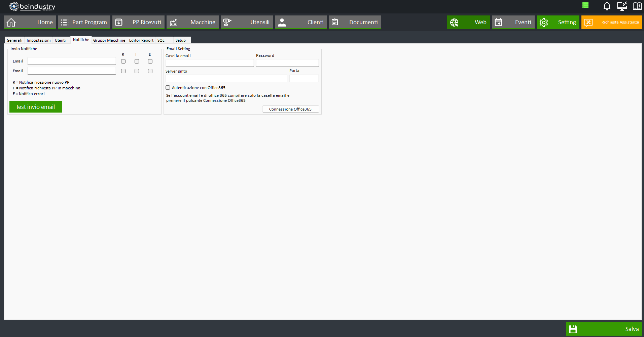Enable I notification for first Email row
This screenshot has height=337, width=644.
click(137, 61)
